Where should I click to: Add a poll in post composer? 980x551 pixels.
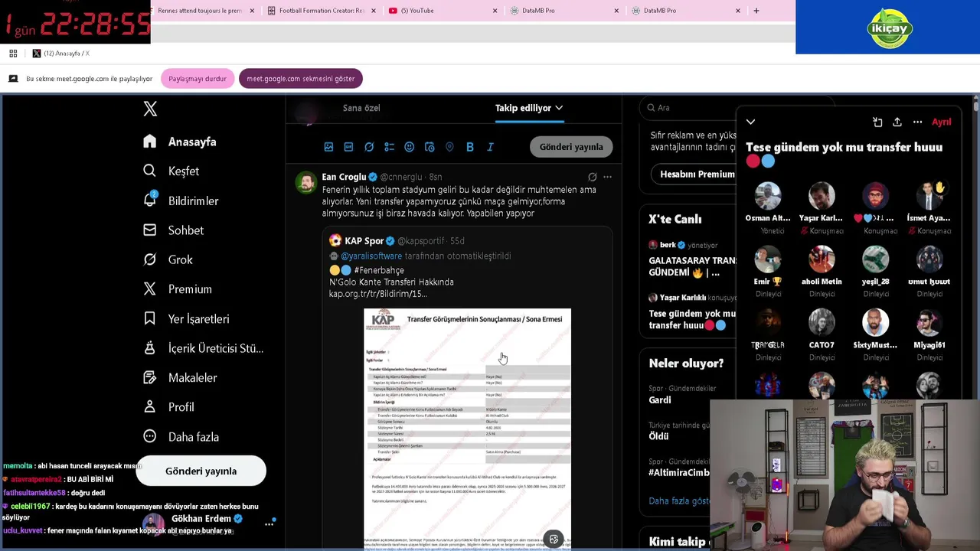point(389,147)
